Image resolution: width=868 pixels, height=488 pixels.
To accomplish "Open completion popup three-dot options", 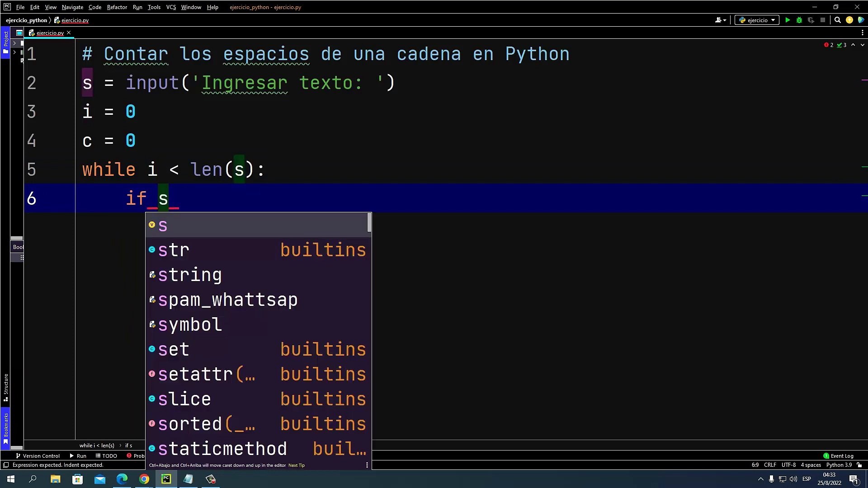I will pos(367,465).
